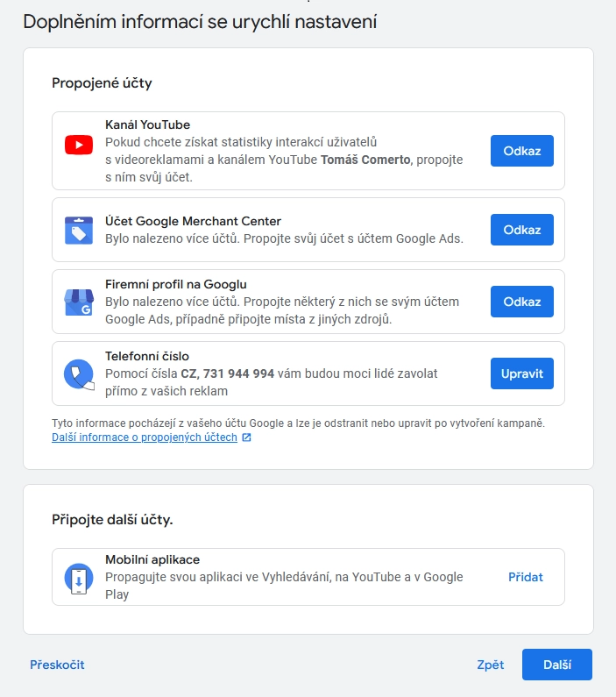Viewport: 616px width, 697px height.
Task: Click the YouTube play logo icon
Action: pos(79,145)
